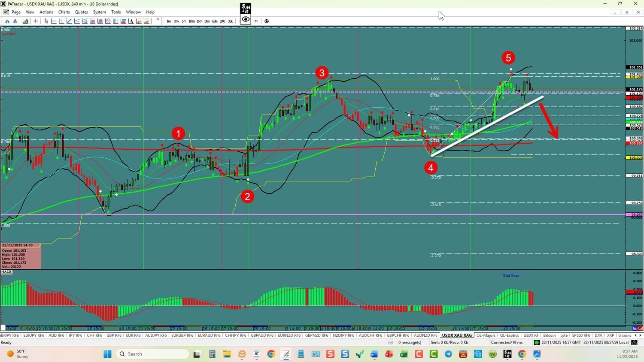Pick the horizontal line drawing tool
The width and height of the screenshot is (644, 362).
[54, 21]
